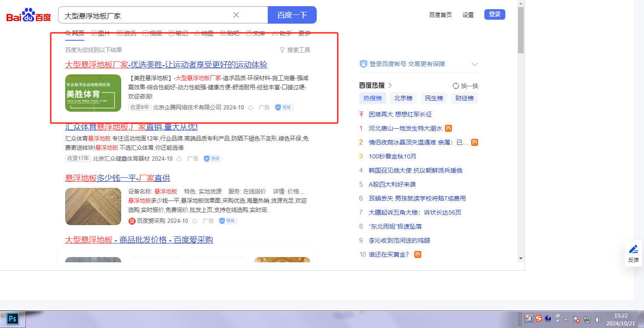Viewport: 644px width, 328px height.
Task: Click the 搜索工具 filter icon
Action: pos(282,50)
